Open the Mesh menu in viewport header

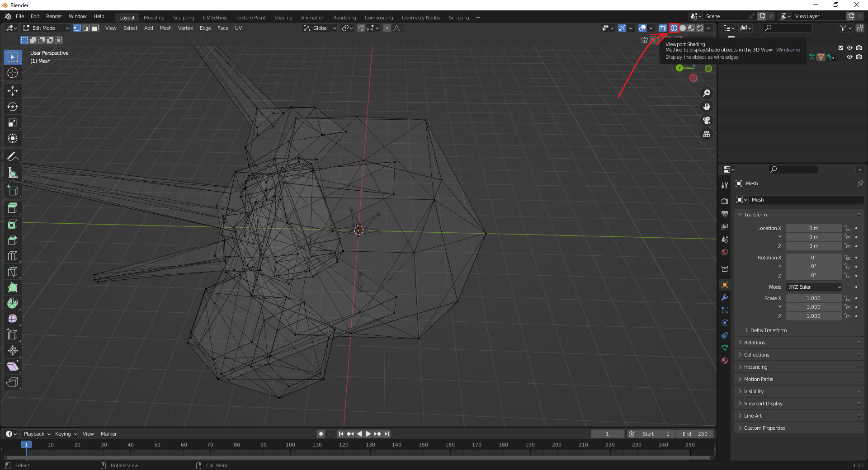point(165,28)
